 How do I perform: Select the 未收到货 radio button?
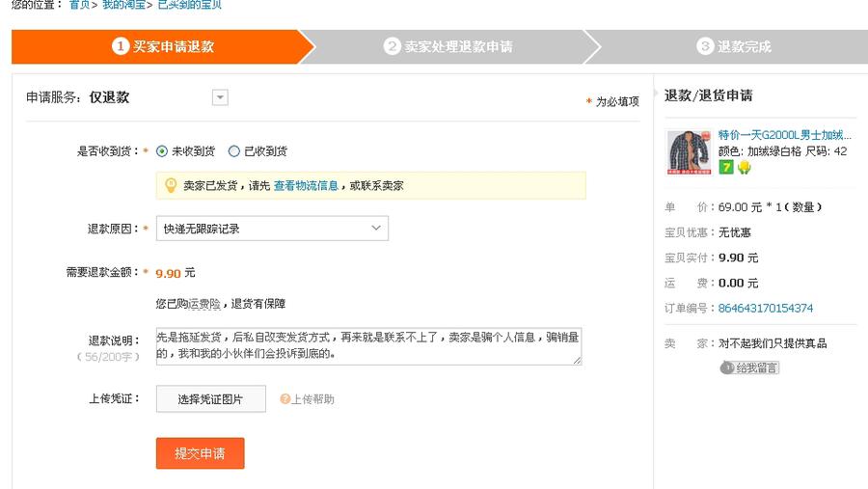coord(162,151)
